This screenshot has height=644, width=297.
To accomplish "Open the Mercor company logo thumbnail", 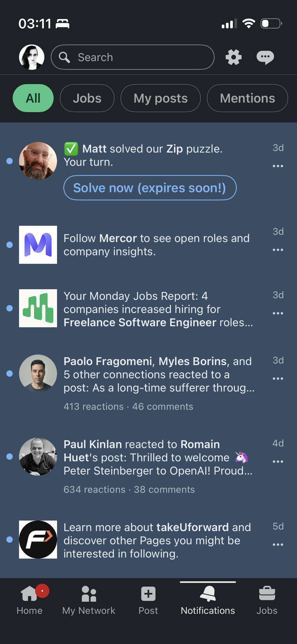I will pos(38,245).
